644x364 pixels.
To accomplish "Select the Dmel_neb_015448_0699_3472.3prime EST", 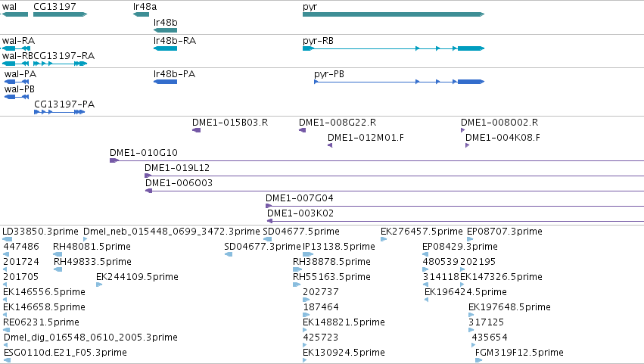I will coord(86,239).
